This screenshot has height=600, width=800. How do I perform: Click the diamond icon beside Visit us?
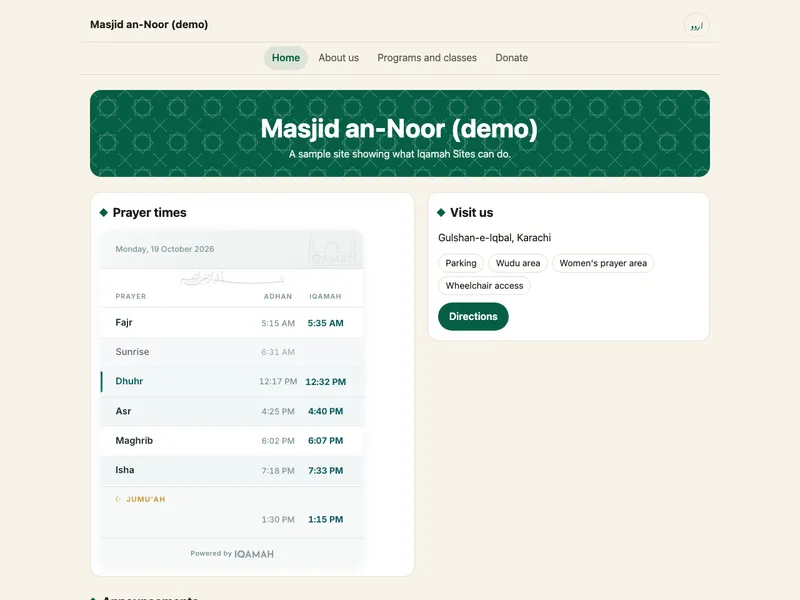(441, 212)
